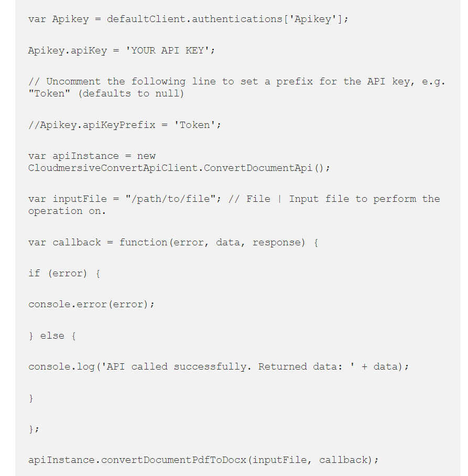Click the 'Token' string in apiKeyPrefix line

194,125
